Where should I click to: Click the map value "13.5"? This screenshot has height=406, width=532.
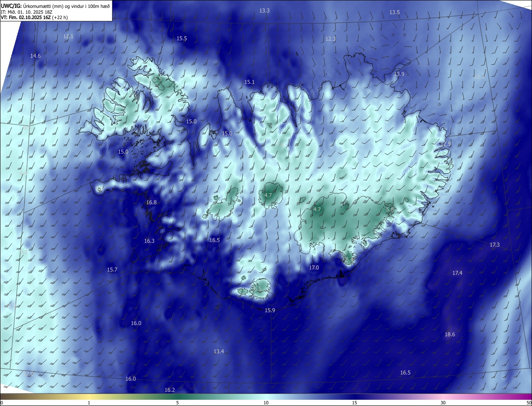click(x=394, y=12)
